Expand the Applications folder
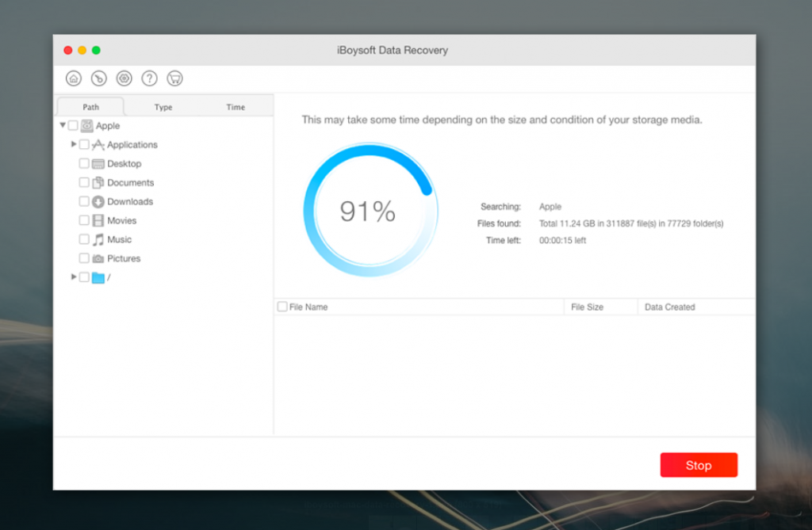The image size is (812, 530). pyautogui.click(x=74, y=144)
